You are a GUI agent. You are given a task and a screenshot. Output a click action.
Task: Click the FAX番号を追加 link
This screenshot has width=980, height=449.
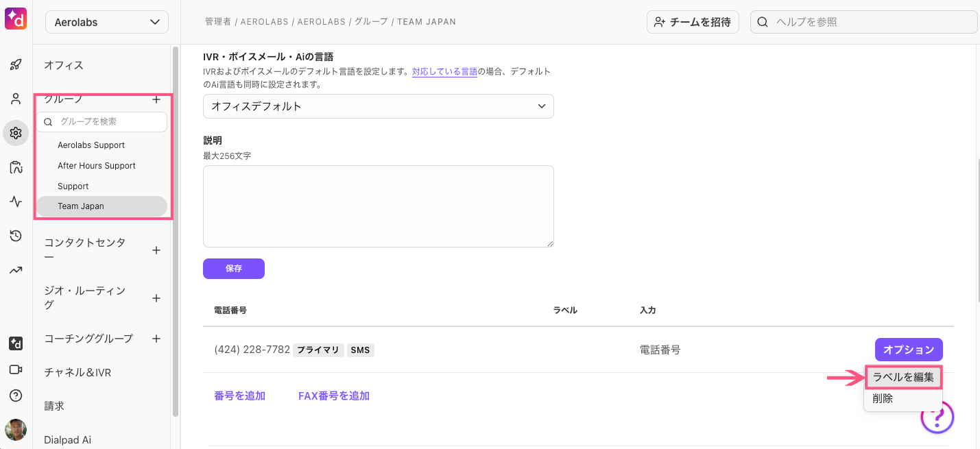coord(334,396)
